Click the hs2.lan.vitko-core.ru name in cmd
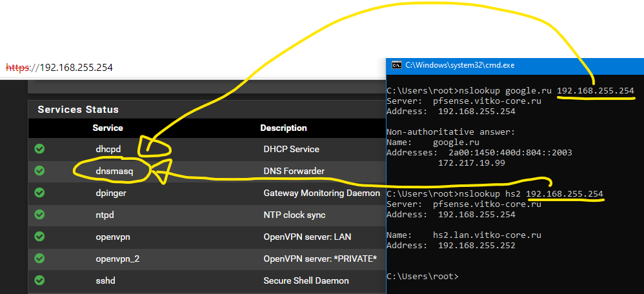 (487, 235)
